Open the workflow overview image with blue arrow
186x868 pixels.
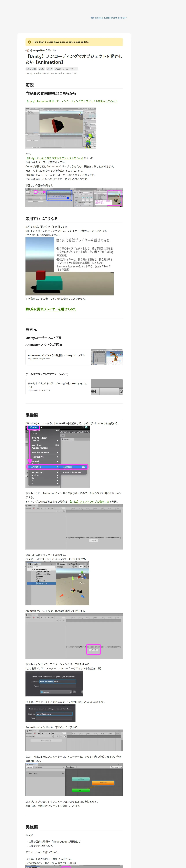click(x=74, y=197)
